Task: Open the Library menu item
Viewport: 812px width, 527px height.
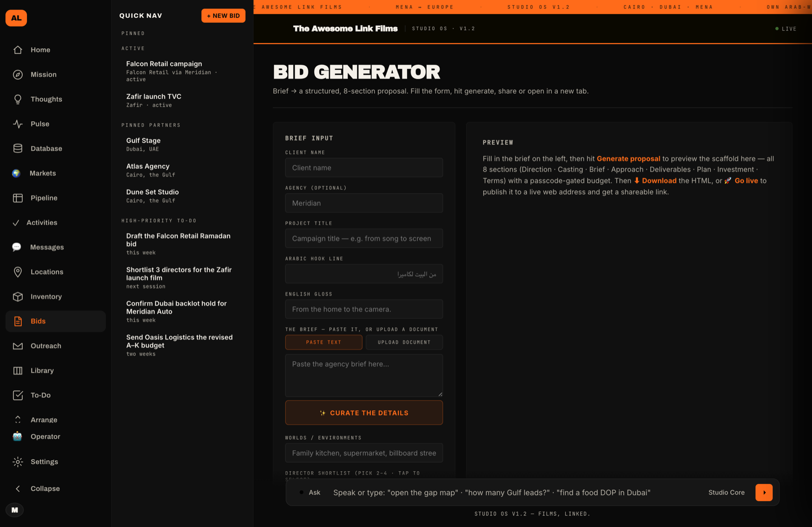Action: (56, 371)
